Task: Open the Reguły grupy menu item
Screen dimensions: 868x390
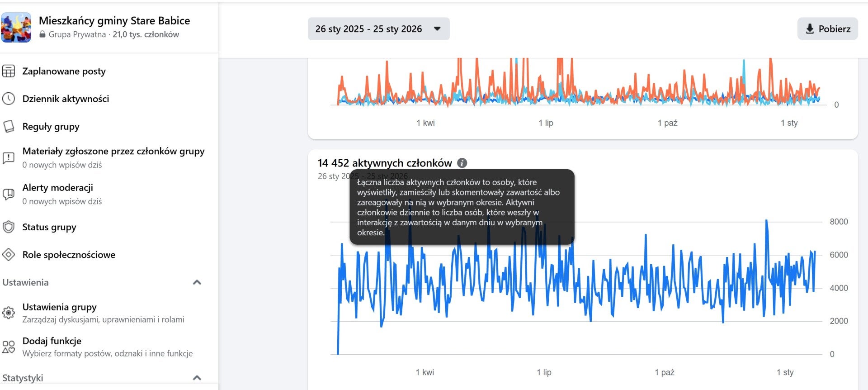Action: 108,126
